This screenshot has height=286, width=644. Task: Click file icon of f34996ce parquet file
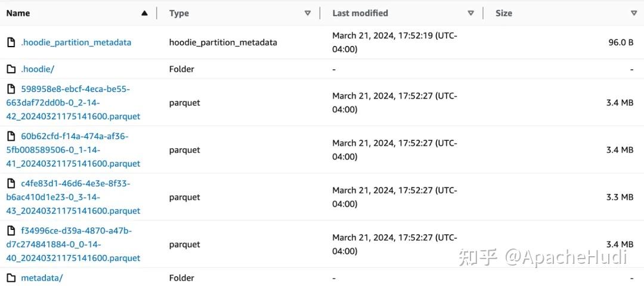(x=11, y=230)
